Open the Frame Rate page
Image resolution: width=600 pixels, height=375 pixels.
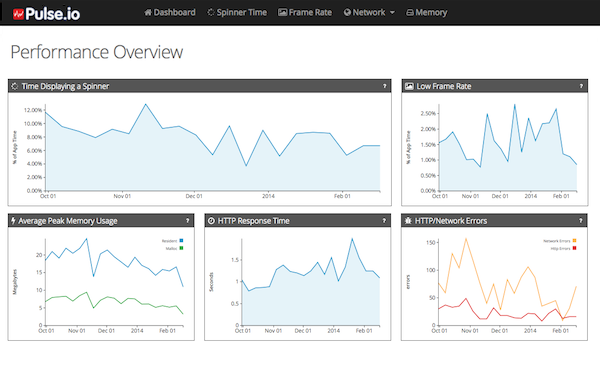click(x=305, y=13)
